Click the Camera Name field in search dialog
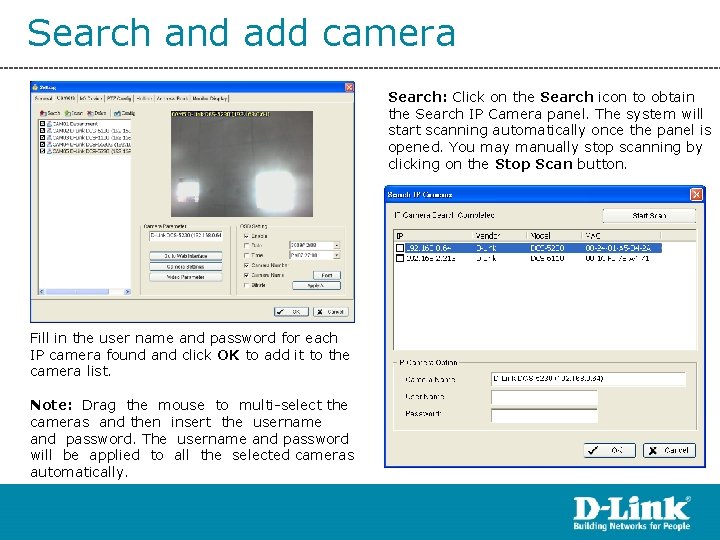 tap(588, 379)
